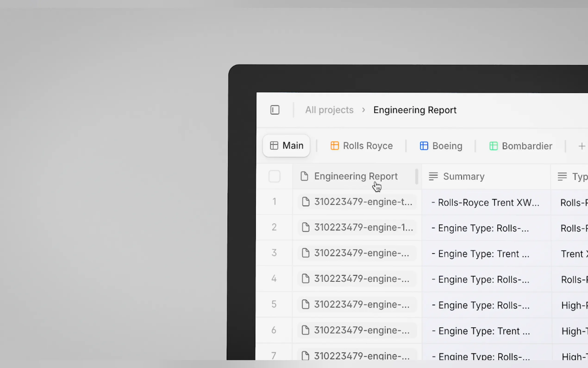Viewport: 588px width, 368px height.
Task: Click the Engineering Report column resize handle
Action: pos(417,176)
